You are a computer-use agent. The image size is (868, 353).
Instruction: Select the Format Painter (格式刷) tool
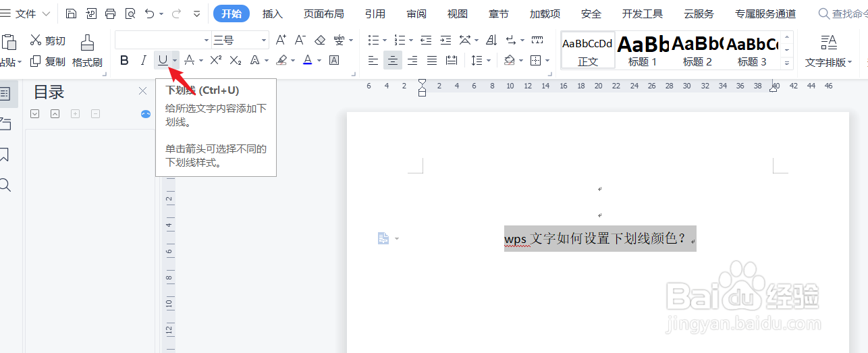coord(87,51)
